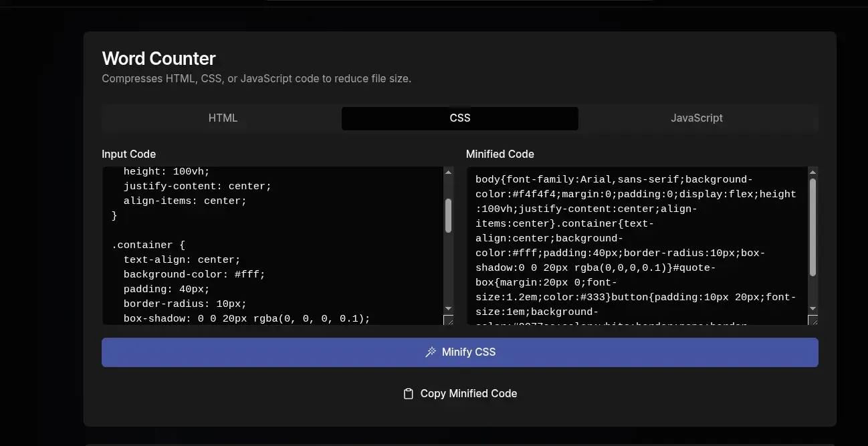Switch to the JavaScript tab
Image resolution: width=868 pixels, height=446 pixels.
696,118
